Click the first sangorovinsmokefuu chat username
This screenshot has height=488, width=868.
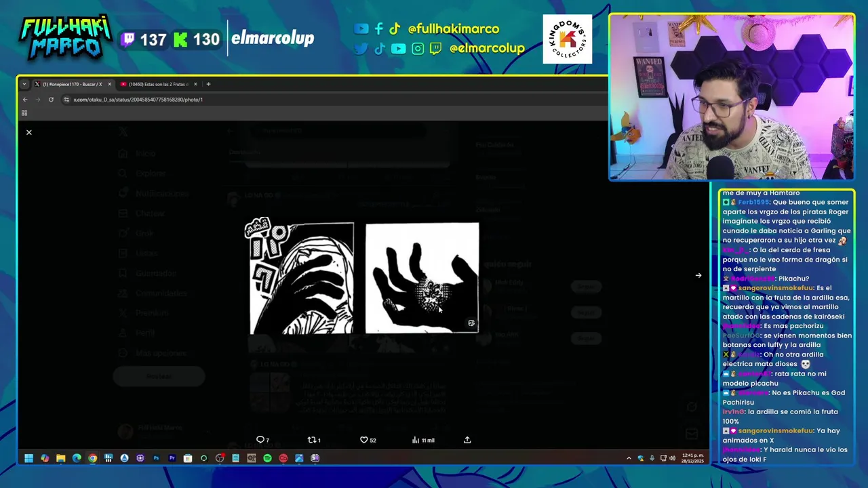point(775,288)
